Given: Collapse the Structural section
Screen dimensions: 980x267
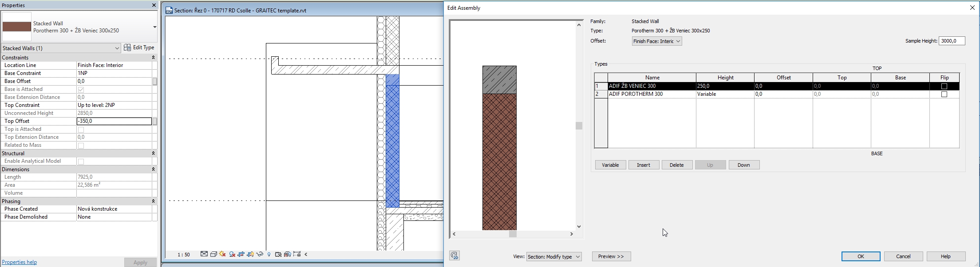Looking at the screenshot, I should point(153,153).
